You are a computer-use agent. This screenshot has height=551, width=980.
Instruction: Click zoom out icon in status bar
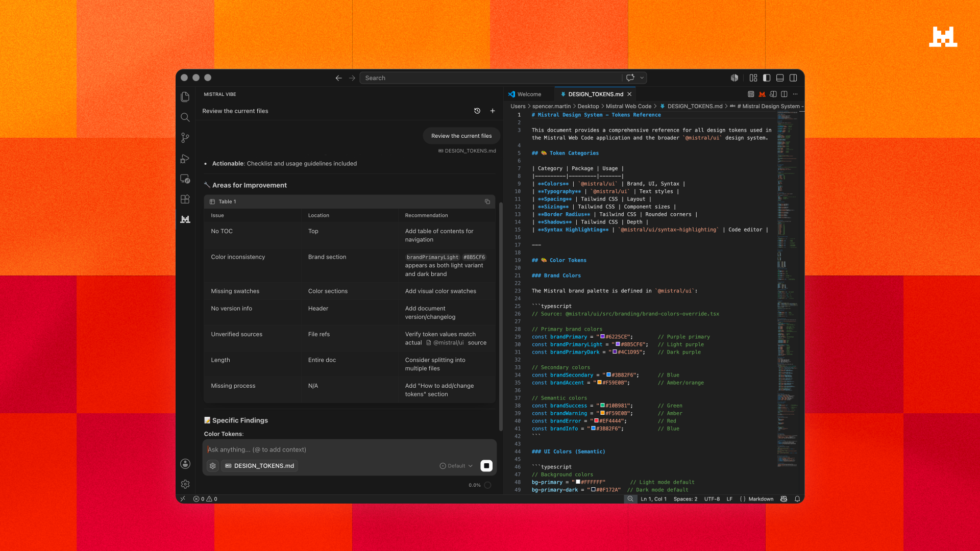coord(630,499)
